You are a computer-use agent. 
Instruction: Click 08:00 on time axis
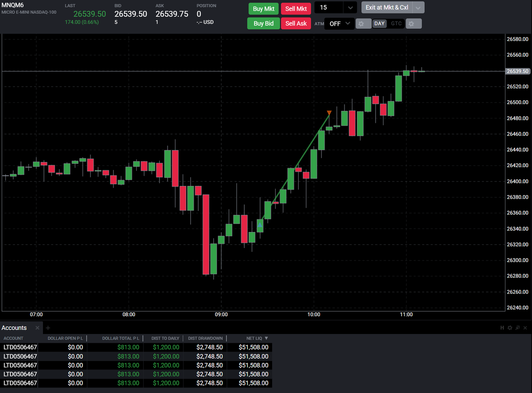[x=129, y=314]
